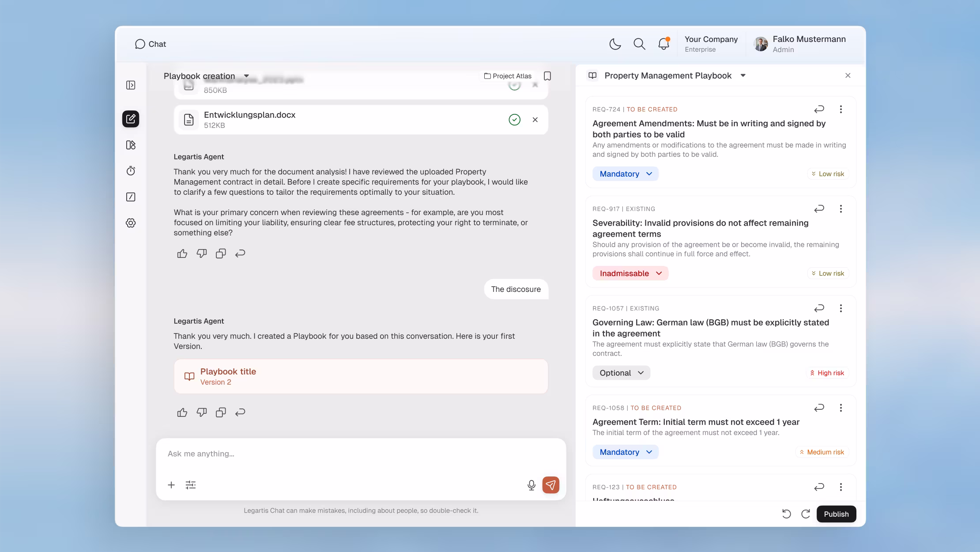
Task: Open Mandatory dropdown for REQ-724
Action: 626,174
